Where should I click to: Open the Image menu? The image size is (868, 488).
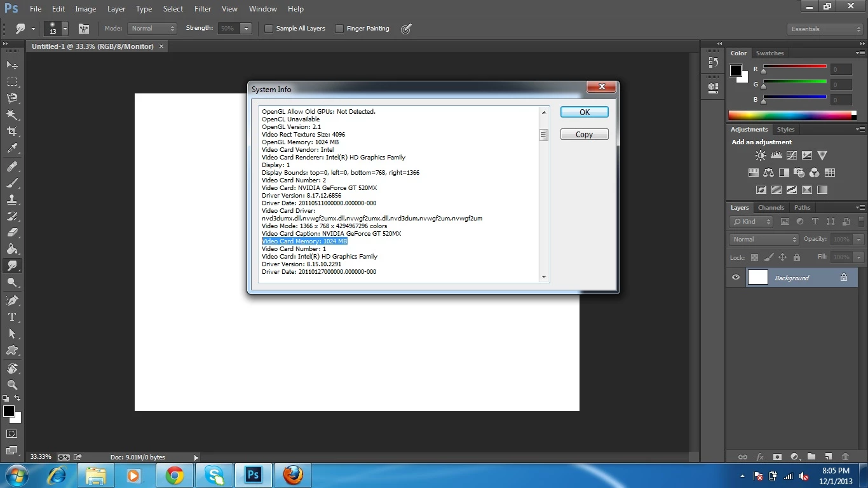point(86,9)
